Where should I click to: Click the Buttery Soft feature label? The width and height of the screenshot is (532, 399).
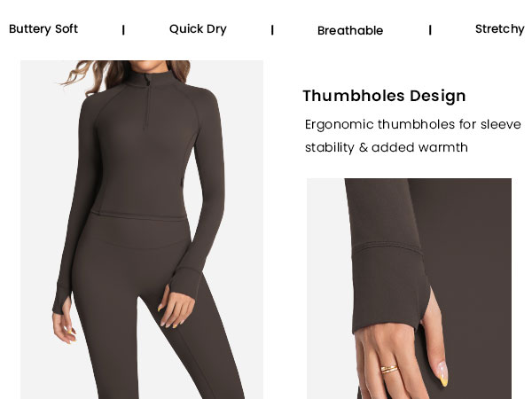pos(43,29)
